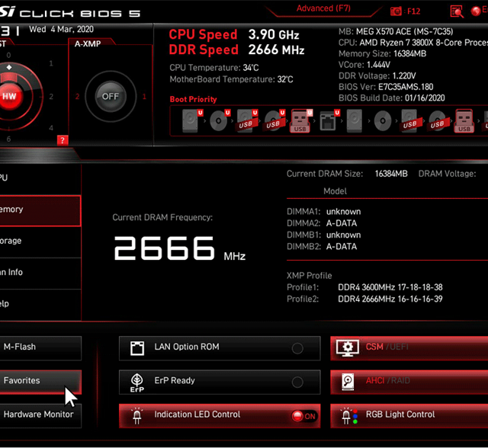Turn off Indication LED Control ON switch

[x=303, y=416]
